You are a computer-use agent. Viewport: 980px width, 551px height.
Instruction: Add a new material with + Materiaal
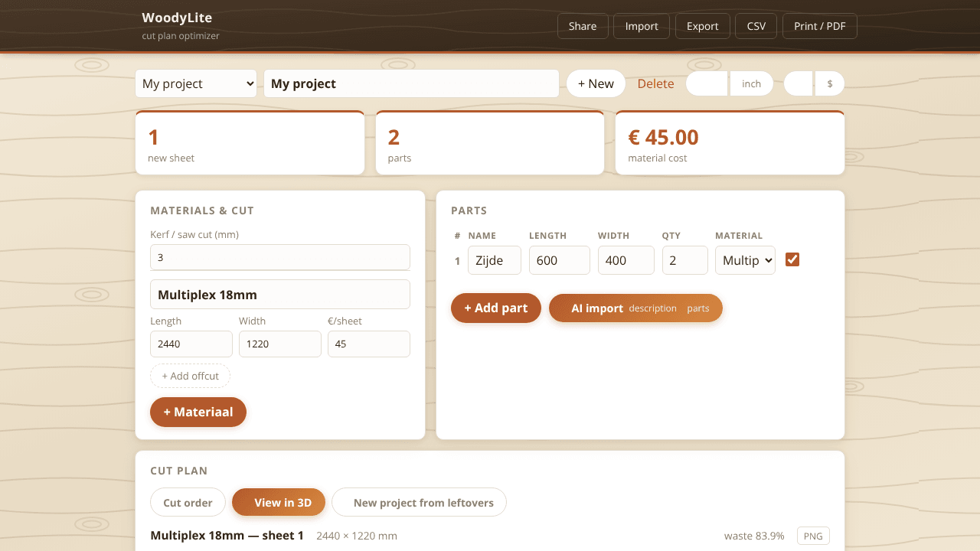(198, 412)
